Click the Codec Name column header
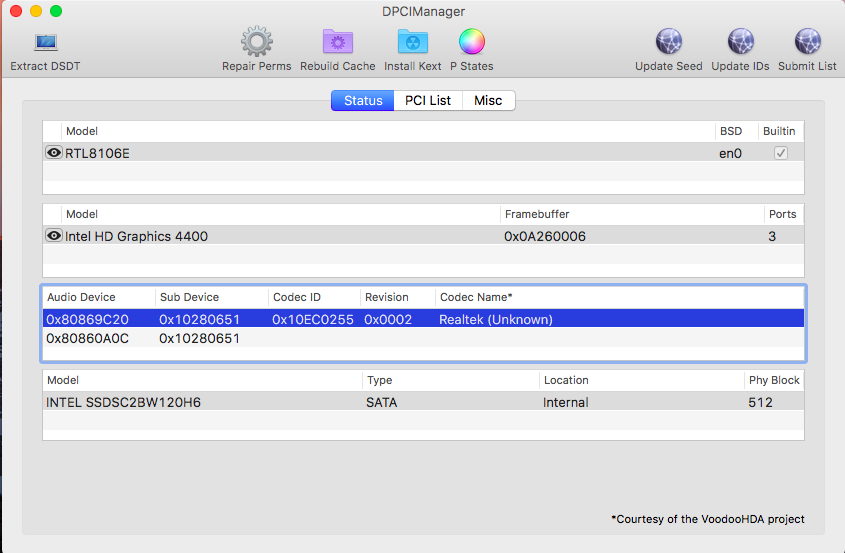The width and height of the screenshot is (845, 553). tap(476, 297)
